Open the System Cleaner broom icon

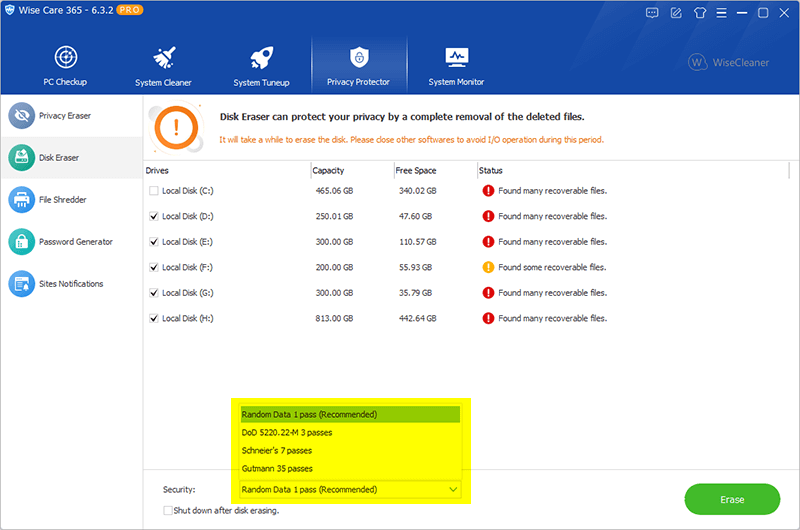pos(164,58)
